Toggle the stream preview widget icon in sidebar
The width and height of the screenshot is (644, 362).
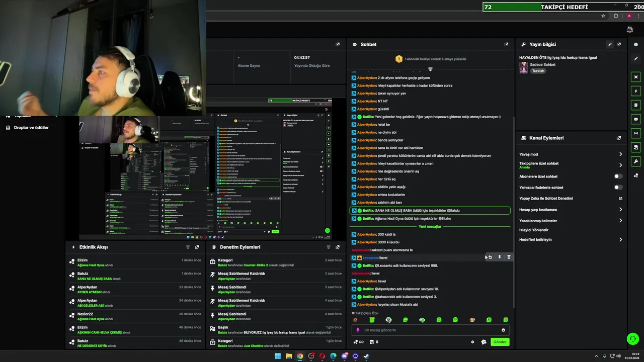(636, 77)
